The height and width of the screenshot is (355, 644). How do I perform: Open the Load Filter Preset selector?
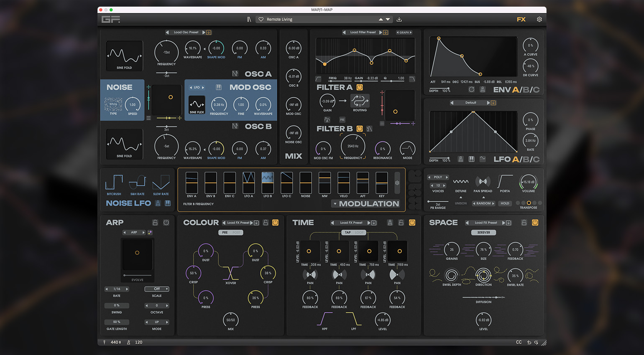tap(363, 32)
